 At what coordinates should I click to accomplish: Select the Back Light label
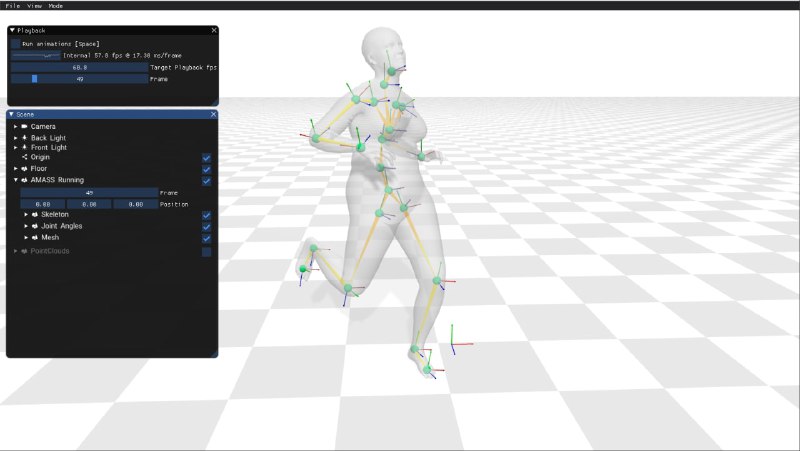(48, 138)
